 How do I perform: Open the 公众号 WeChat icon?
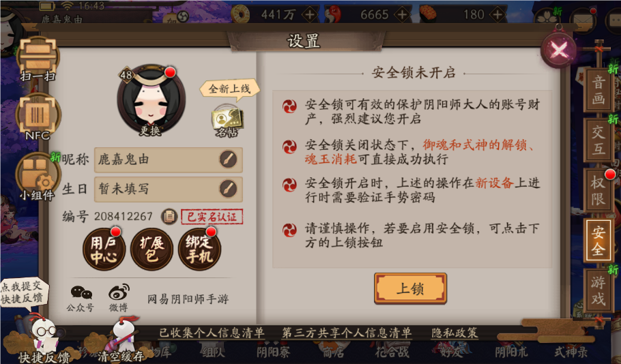point(81,298)
